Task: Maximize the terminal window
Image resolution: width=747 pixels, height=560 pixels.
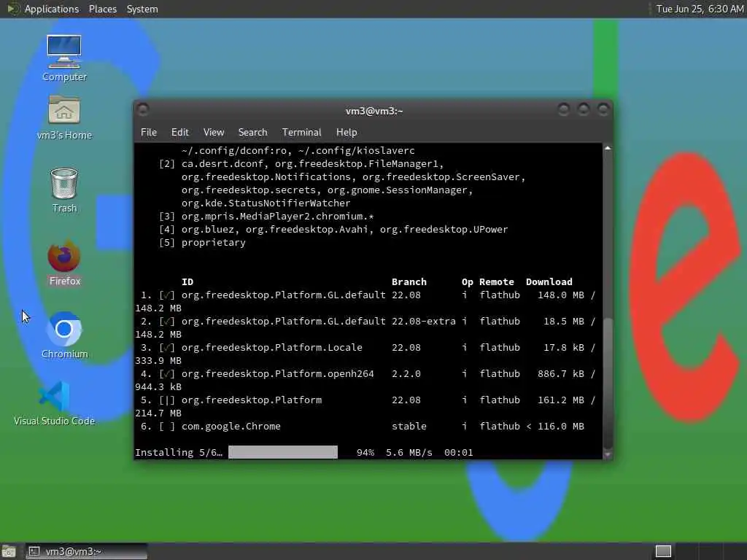Action: pyautogui.click(x=583, y=110)
